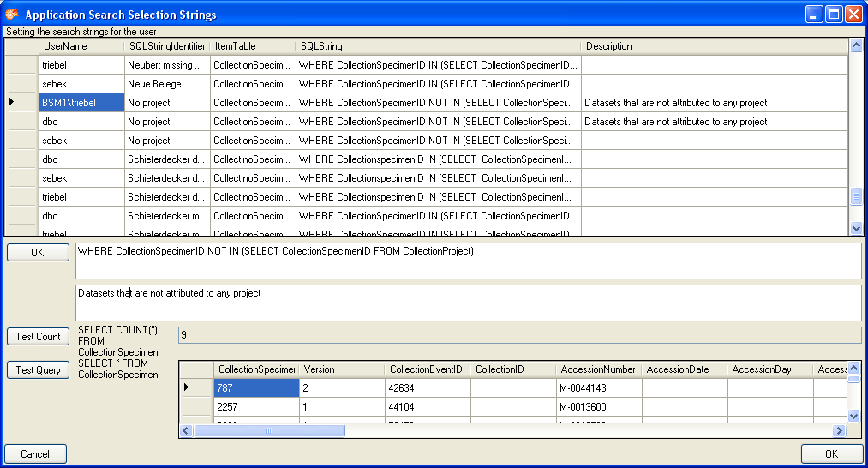Select 'No project' cell in dbo row
The image size is (868, 468).
point(167,122)
